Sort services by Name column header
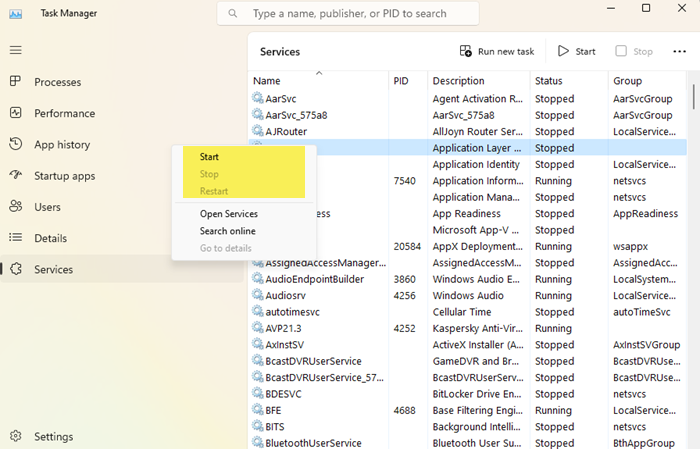The width and height of the screenshot is (700, 449). (x=267, y=81)
